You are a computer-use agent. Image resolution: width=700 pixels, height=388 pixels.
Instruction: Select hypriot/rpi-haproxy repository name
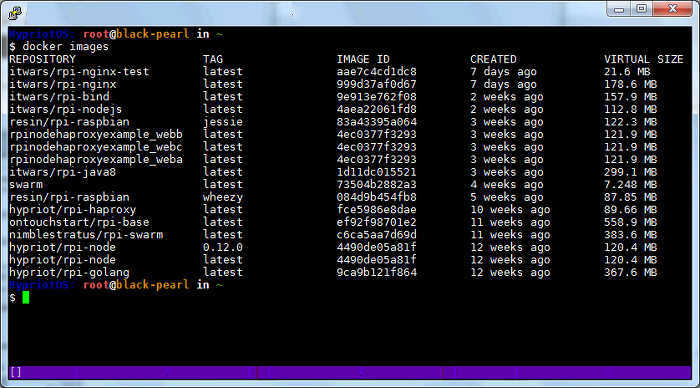(72, 209)
